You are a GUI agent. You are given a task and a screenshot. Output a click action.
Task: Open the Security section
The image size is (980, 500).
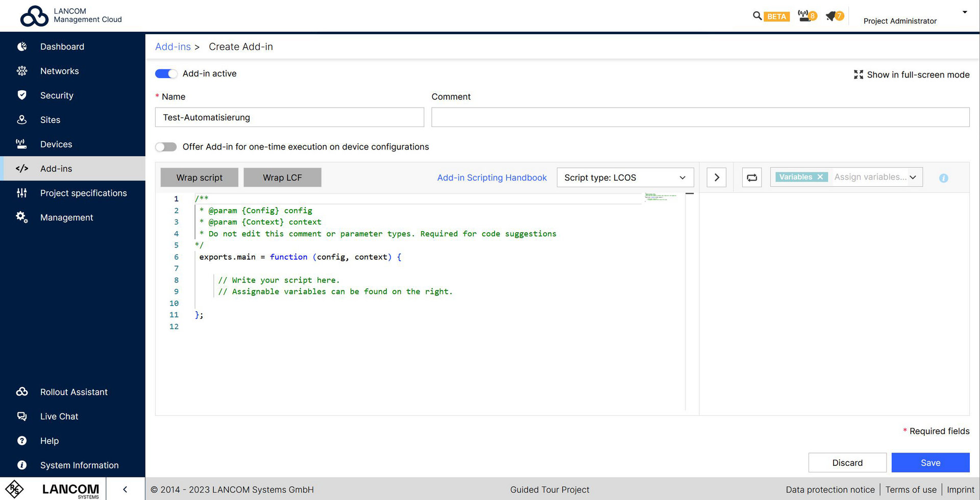point(56,95)
